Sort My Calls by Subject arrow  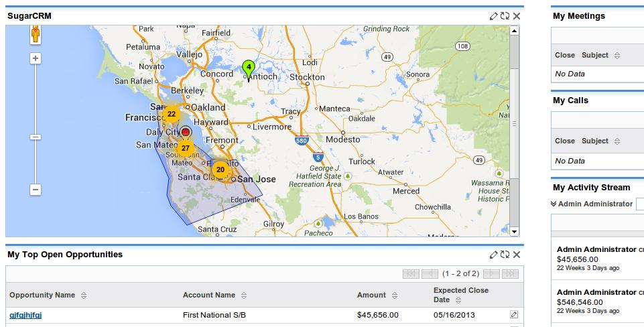tap(617, 141)
